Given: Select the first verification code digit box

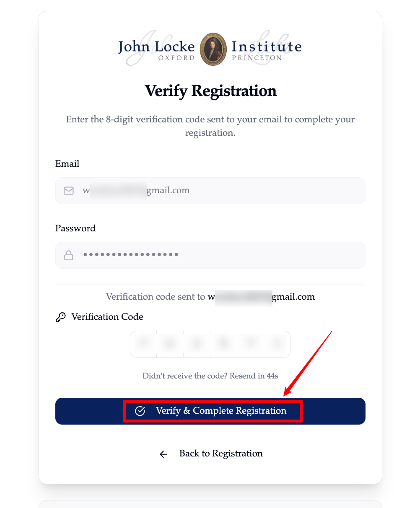Looking at the screenshot, I should pos(143,344).
